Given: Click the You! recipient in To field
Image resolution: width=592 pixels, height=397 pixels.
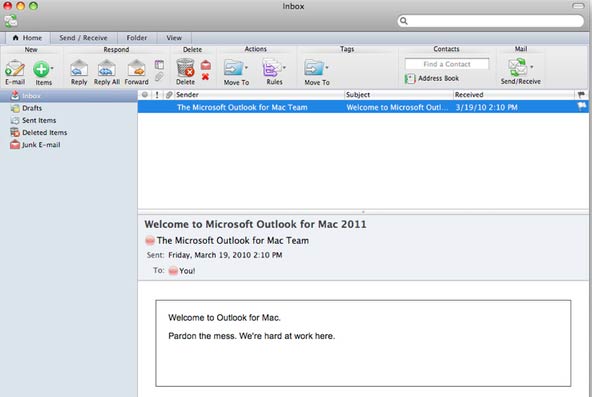Looking at the screenshot, I should (187, 271).
